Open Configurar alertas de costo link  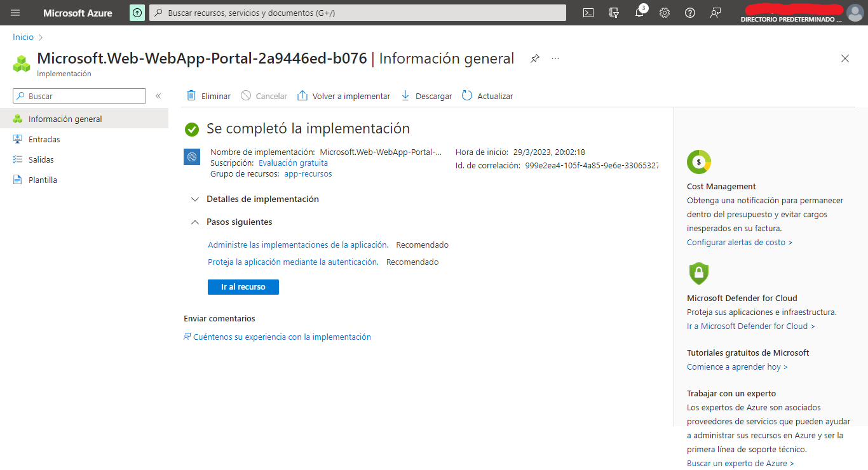(740, 243)
